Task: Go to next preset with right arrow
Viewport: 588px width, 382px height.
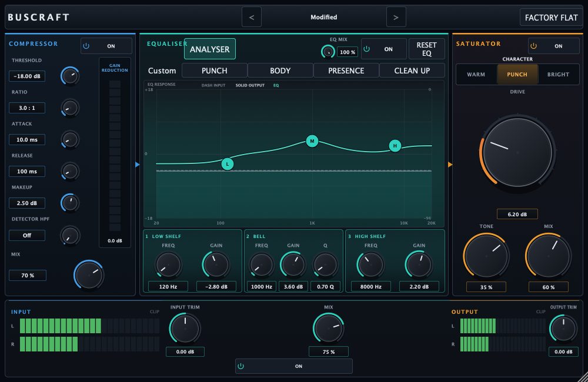Action: [396, 17]
